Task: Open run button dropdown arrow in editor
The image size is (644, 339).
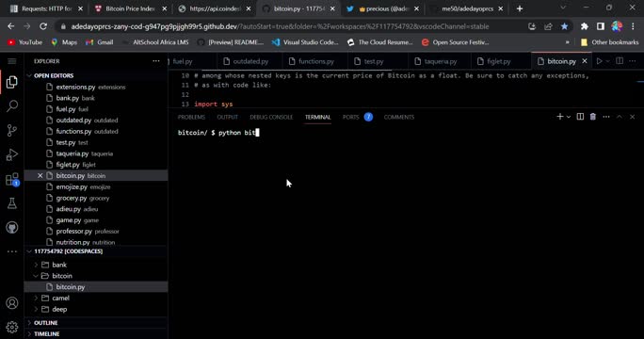Action: [x=607, y=61]
